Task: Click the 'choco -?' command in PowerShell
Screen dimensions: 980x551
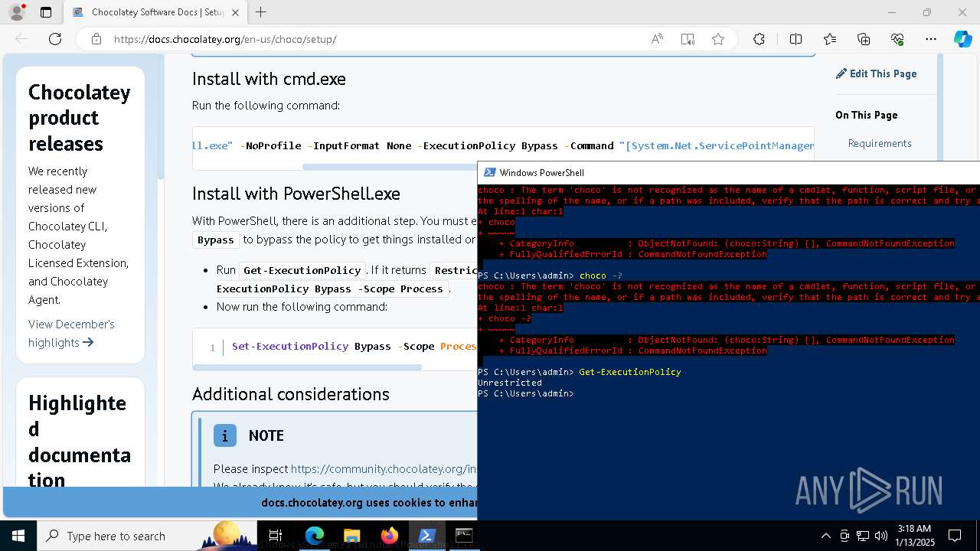Action: 600,275
